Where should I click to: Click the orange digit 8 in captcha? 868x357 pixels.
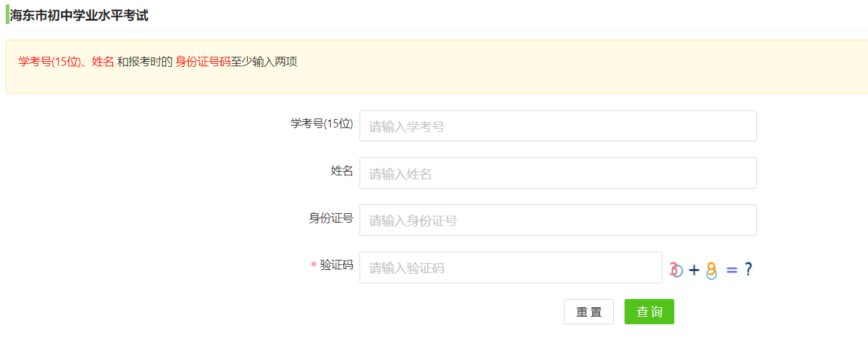coord(712,270)
